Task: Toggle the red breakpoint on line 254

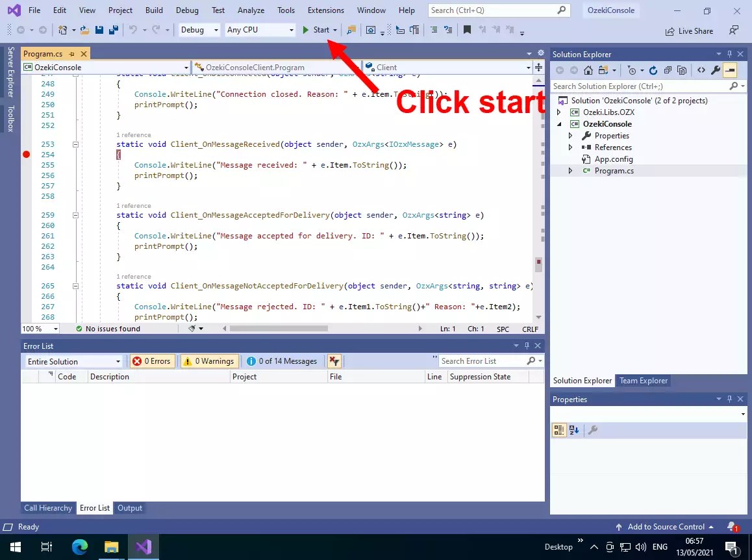Action: tap(26, 155)
